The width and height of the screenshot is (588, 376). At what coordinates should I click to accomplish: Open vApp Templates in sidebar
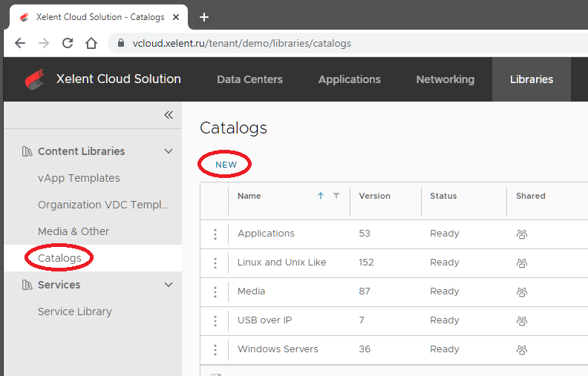tap(79, 178)
